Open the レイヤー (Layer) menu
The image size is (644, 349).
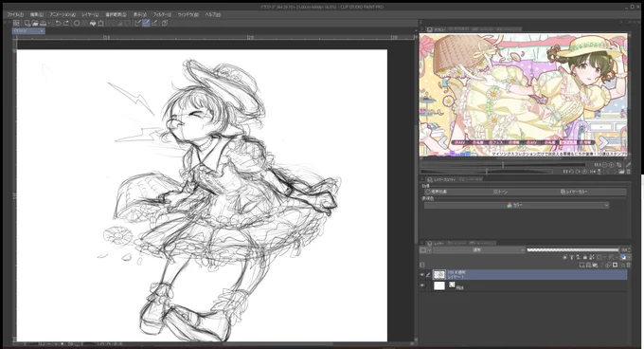coord(90,14)
